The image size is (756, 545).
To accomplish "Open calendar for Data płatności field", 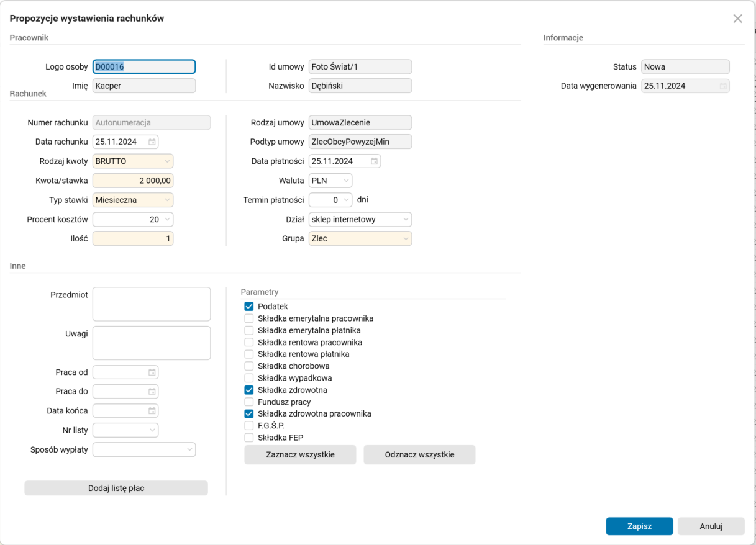I will pyautogui.click(x=374, y=161).
